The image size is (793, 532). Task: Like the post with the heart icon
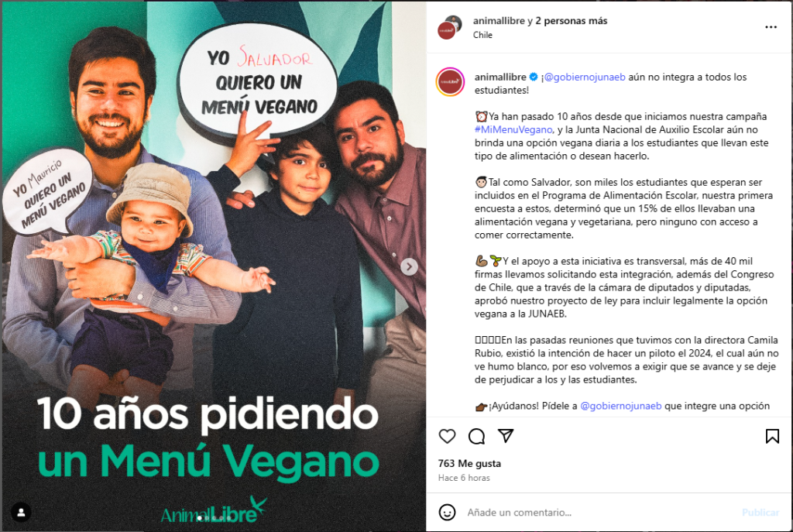[x=447, y=436]
